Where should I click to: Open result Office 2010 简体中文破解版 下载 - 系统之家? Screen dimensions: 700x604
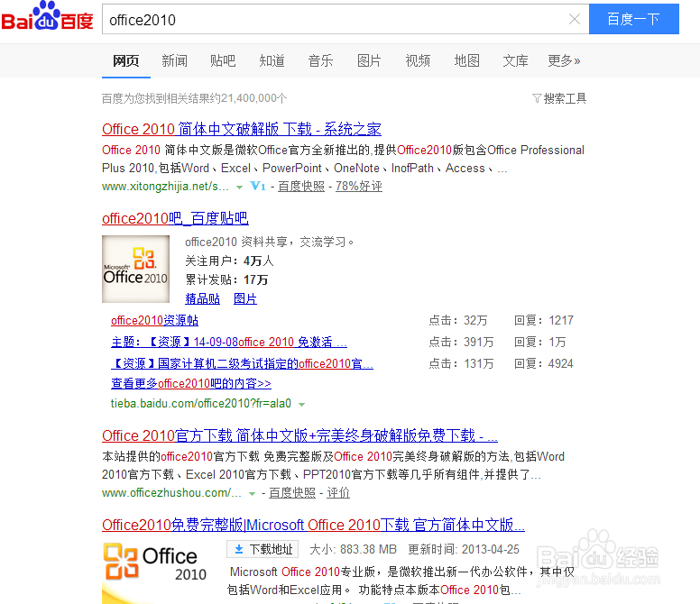(x=242, y=129)
